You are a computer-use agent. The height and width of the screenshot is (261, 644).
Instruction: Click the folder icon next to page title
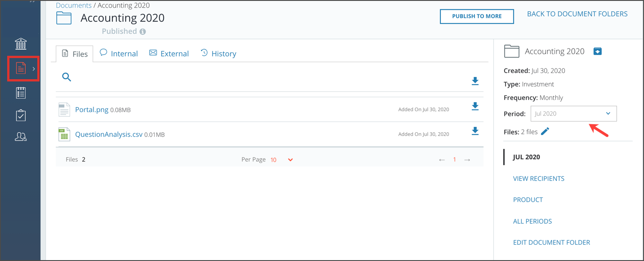tap(64, 18)
